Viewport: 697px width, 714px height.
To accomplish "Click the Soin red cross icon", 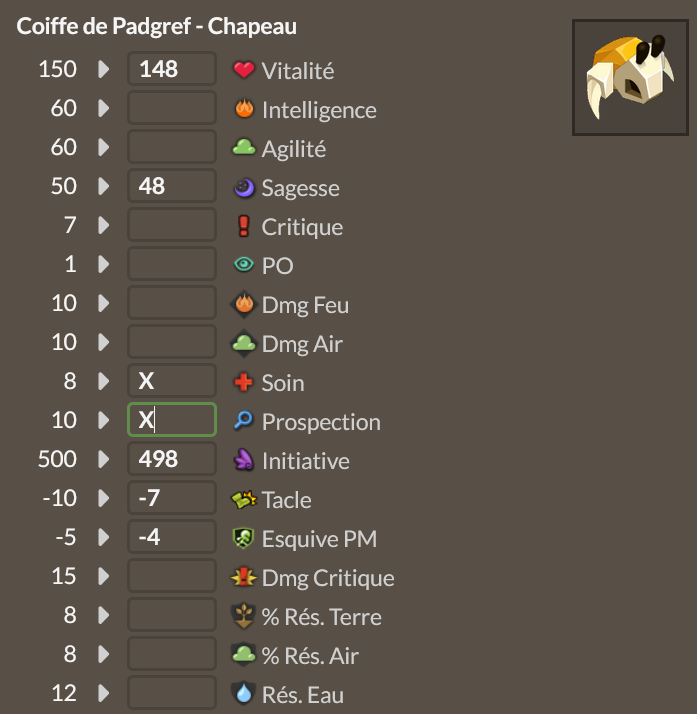I will (244, 382).
